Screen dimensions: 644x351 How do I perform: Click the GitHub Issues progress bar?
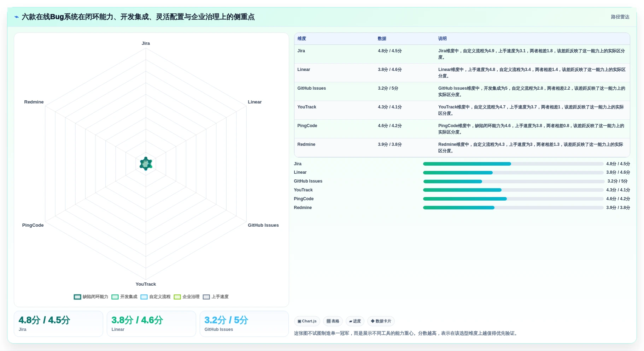click(x=514, y=182)
